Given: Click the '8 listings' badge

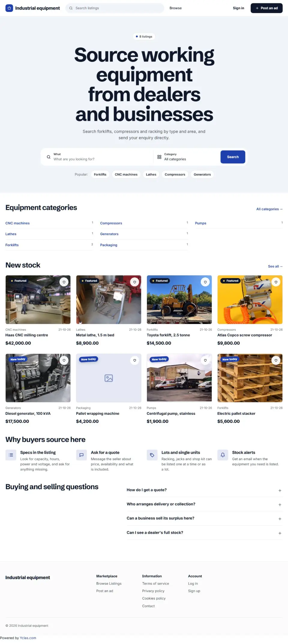Looking at the screenshot, I should 144,37.
